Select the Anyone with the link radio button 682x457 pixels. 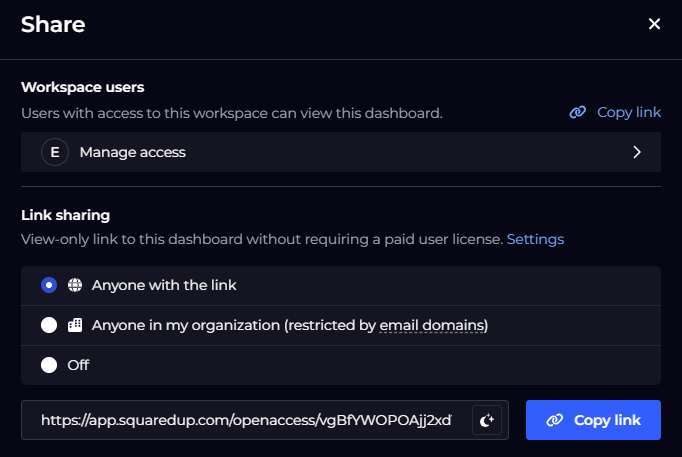coord(49,285)
